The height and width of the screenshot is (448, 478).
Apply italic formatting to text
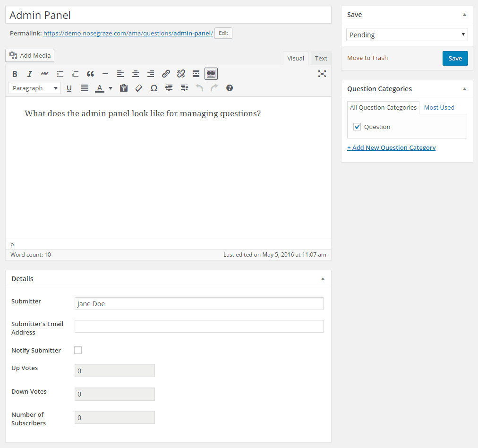[29, 74]
